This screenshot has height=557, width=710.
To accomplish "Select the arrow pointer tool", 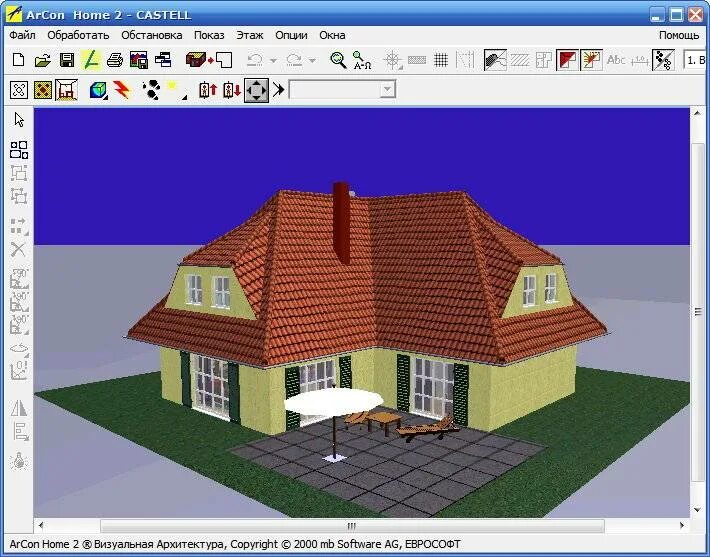I will [x=19, y=120].
